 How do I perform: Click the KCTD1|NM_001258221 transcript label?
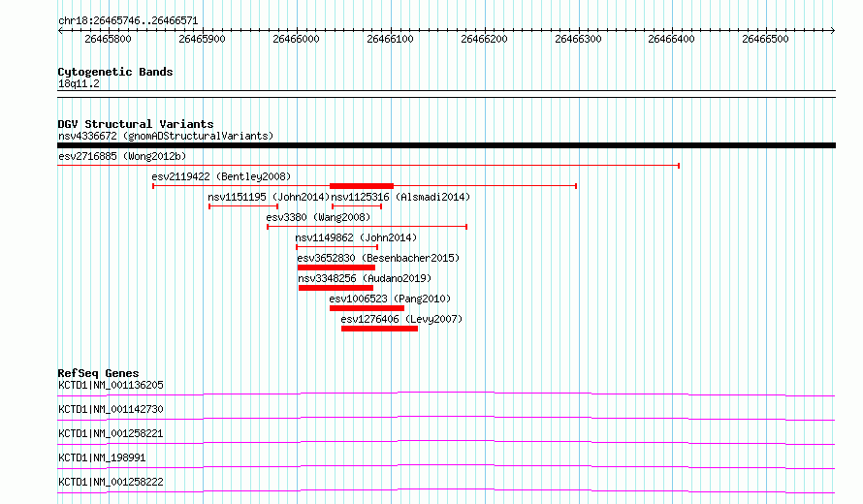click(111, 433)
